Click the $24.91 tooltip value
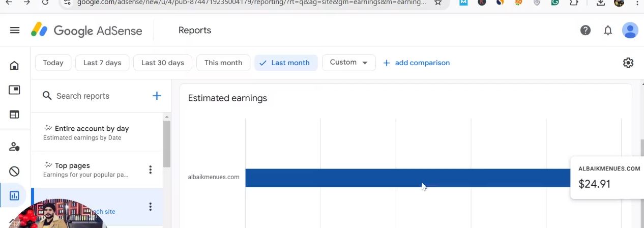This screenshot has height=228, width=644. pos(594,184)
